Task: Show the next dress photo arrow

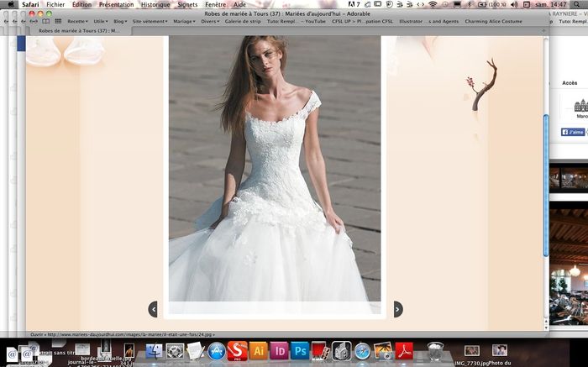Action: (398, 309)
